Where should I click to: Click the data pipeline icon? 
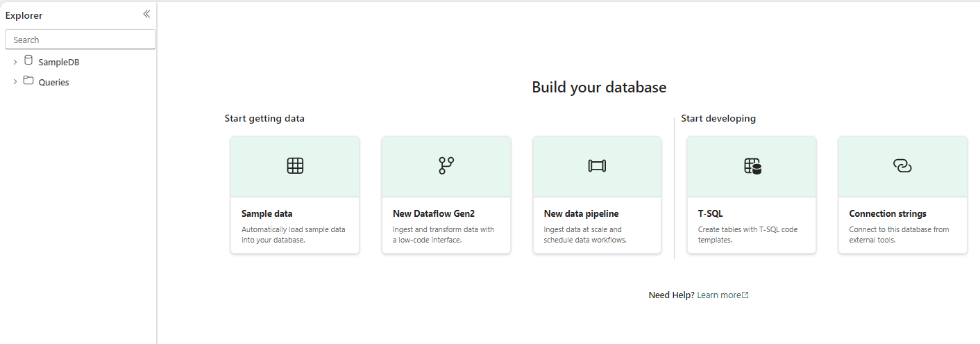[x=597, y=165]
